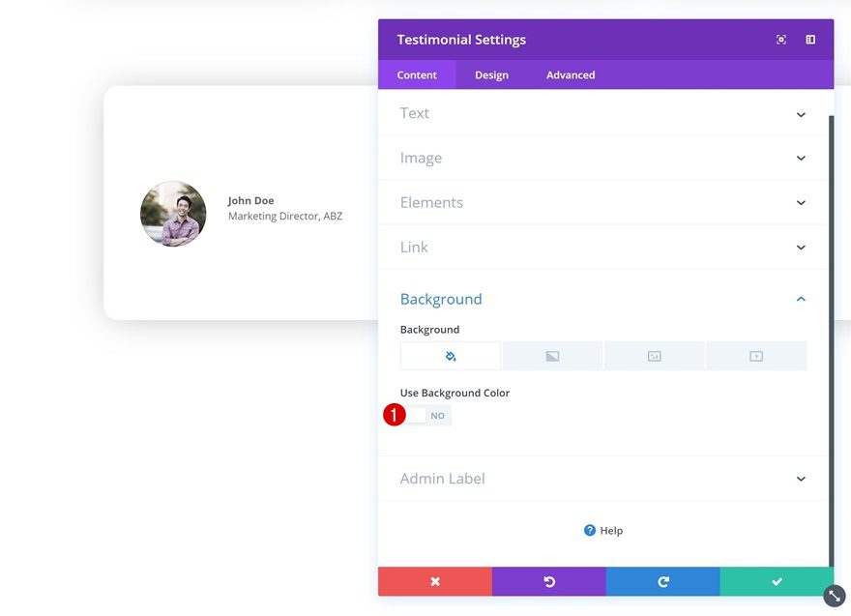Click the dock modal layout icon
This screenshot has height=616, width=851.
click(809, 40)
